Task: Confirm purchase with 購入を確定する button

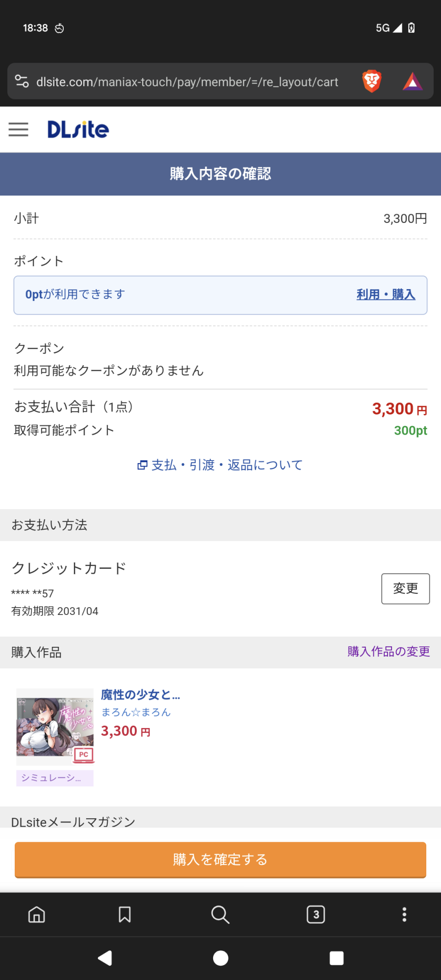Action: (x=220, y=859)
